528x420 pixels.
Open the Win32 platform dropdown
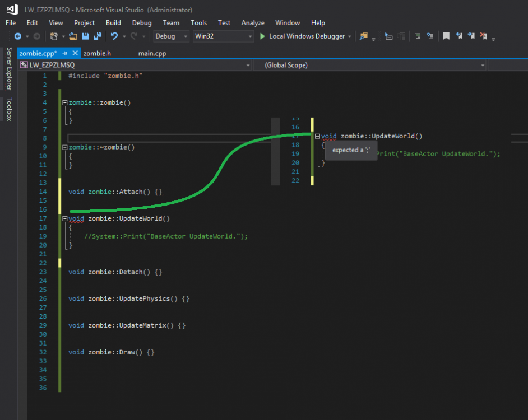223,36
